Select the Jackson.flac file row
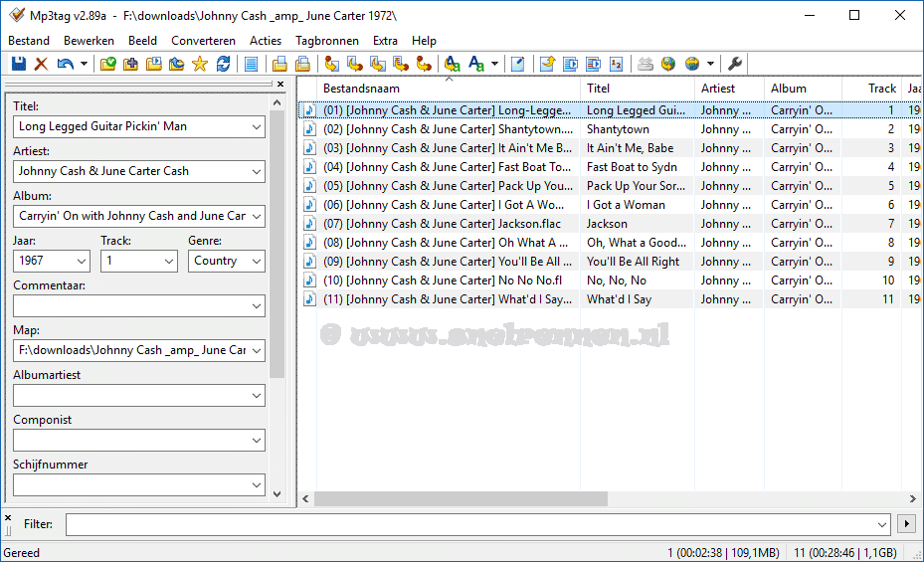This screenshot has width=924, height=562. pos(610,223)
